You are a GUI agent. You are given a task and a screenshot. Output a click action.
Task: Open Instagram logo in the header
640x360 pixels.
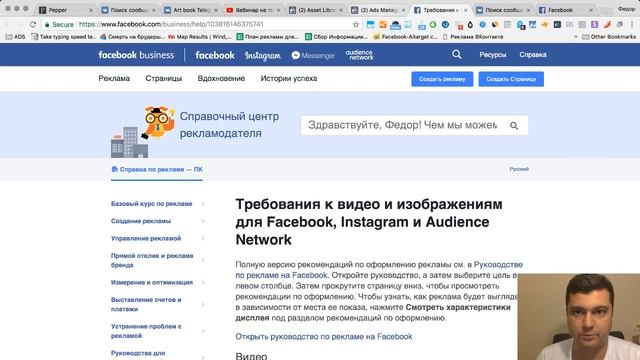[262, 56]
